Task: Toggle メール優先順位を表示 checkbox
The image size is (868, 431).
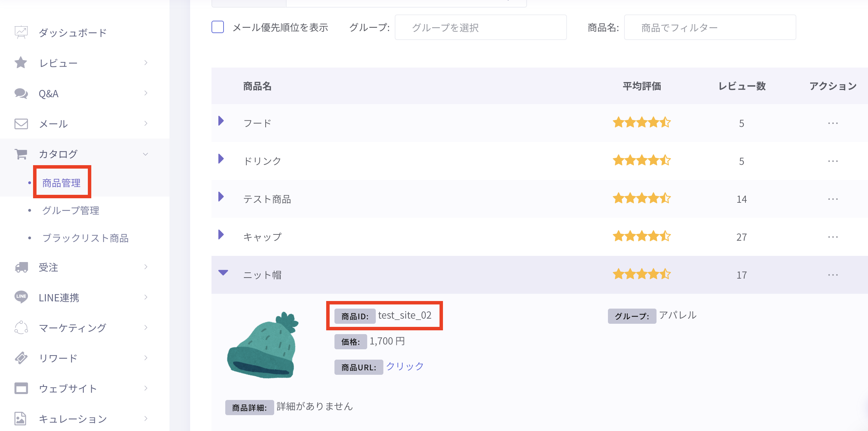Action: 218,27
